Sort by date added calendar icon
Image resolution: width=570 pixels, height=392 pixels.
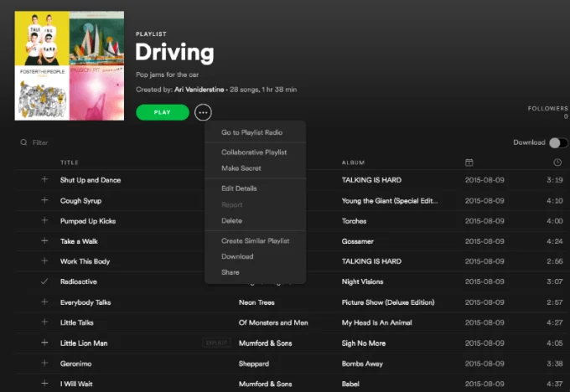[469, 162]
